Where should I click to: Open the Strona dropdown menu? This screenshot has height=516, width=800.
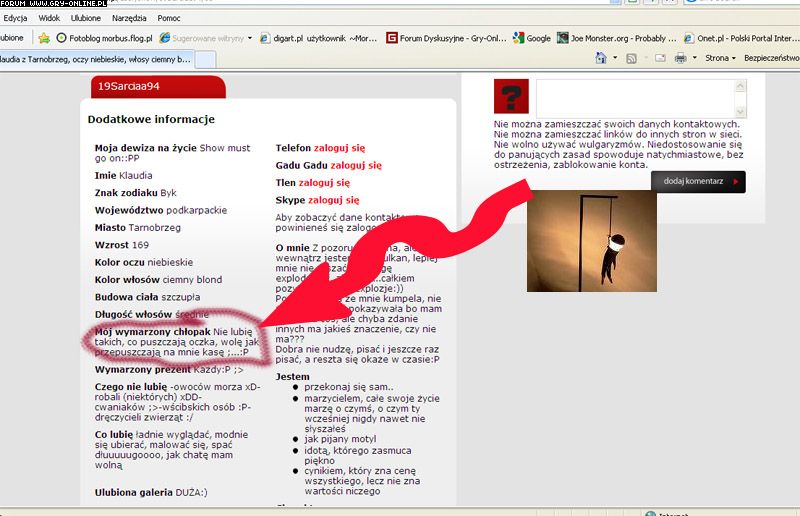720,58
